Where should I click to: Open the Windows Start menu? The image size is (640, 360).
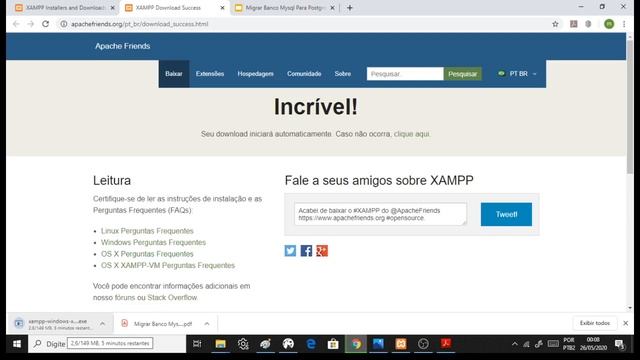17,344
